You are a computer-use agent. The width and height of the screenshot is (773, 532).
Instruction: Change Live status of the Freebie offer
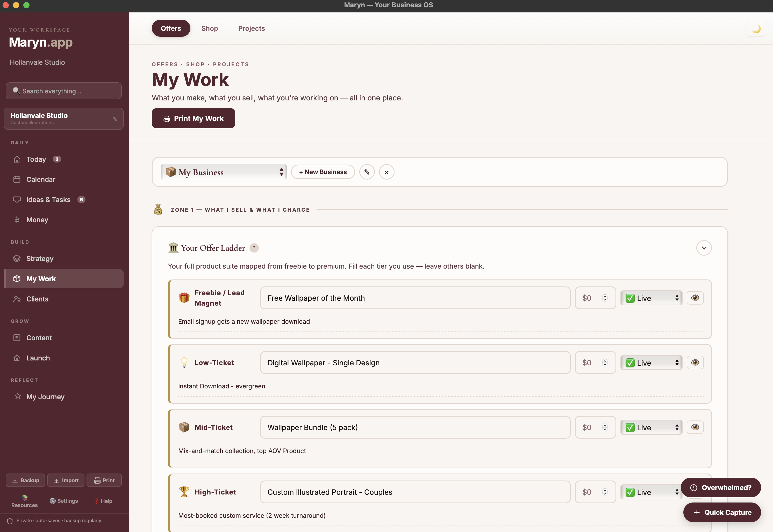[650, 298]
